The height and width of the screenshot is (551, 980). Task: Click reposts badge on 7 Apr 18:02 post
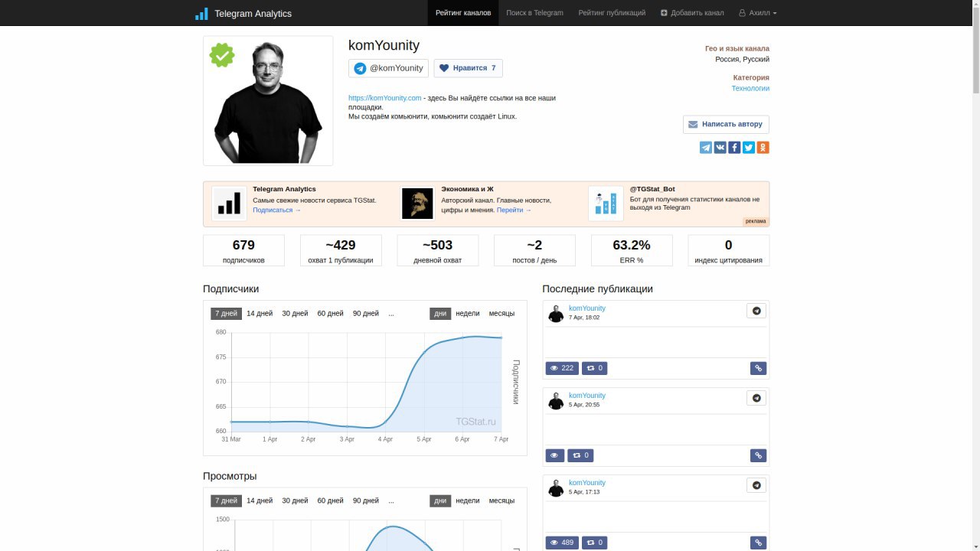click(x=594, y=368)
